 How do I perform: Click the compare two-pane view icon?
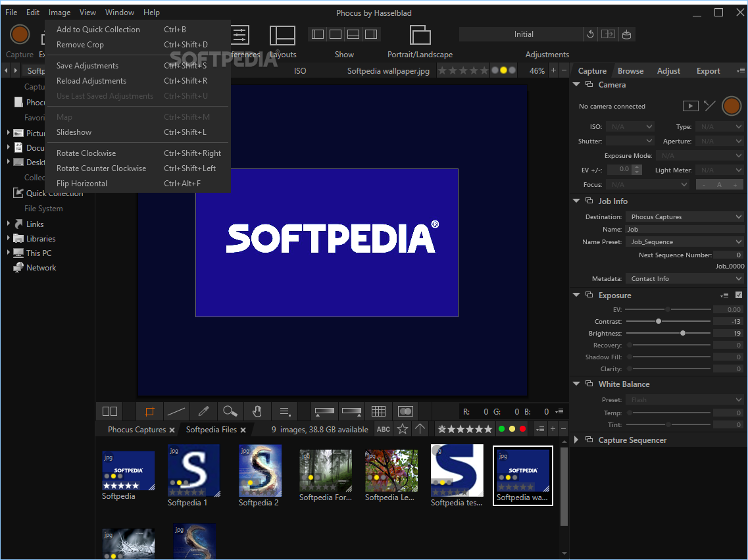click(x=110, y=411)
